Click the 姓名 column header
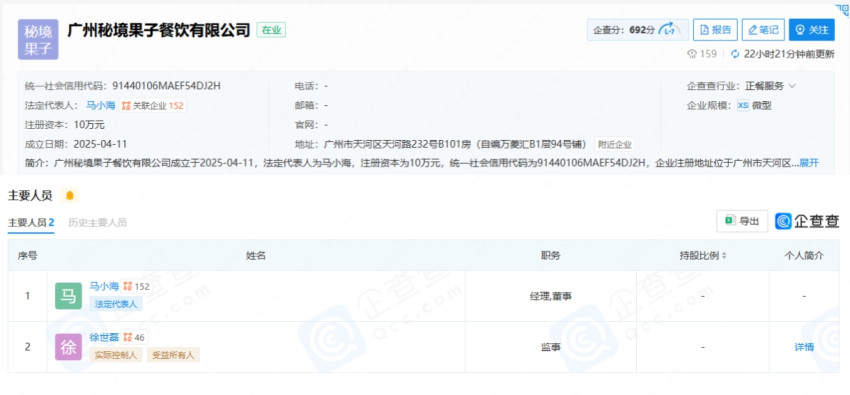 pyautogui.click(x=256, y=256)
